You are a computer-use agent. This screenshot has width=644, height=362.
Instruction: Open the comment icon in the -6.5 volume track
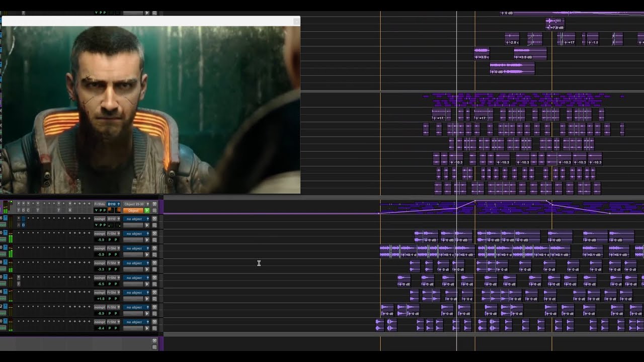[154, 284]
